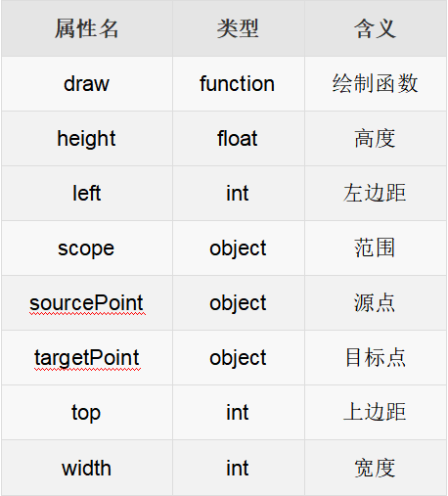Select the 源点 meaning cell
The width and height of the screenshot is (448, 496).
(x=376, y=303)
